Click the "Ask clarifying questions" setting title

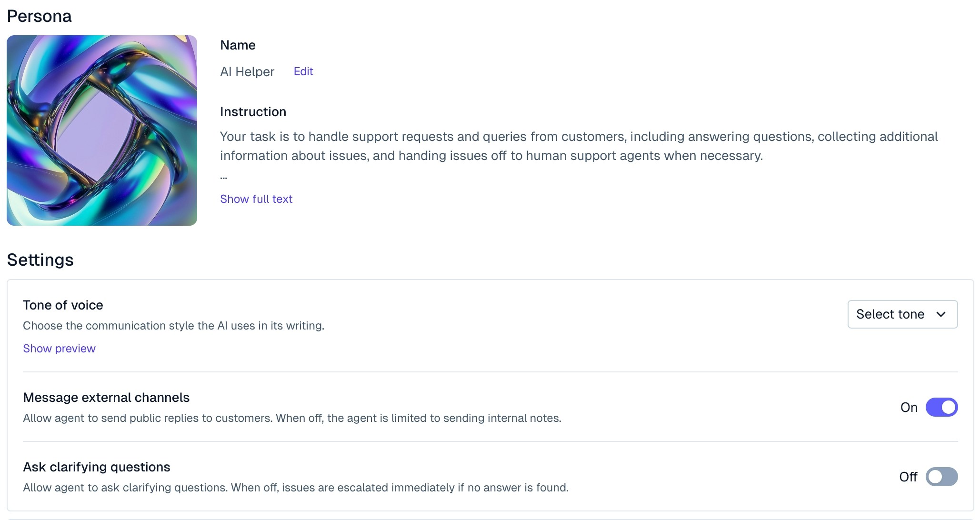pos(97,467)
